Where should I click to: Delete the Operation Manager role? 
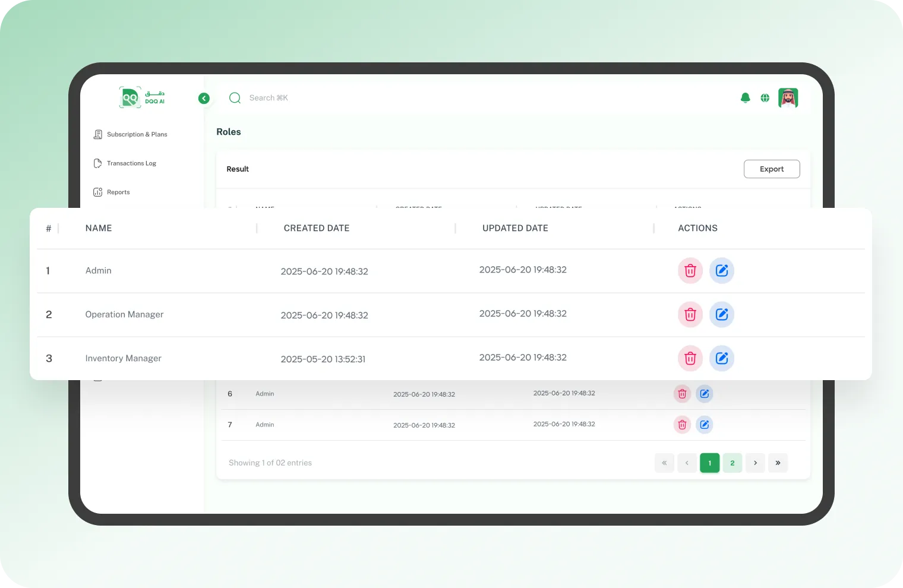[x=690, y=314]
